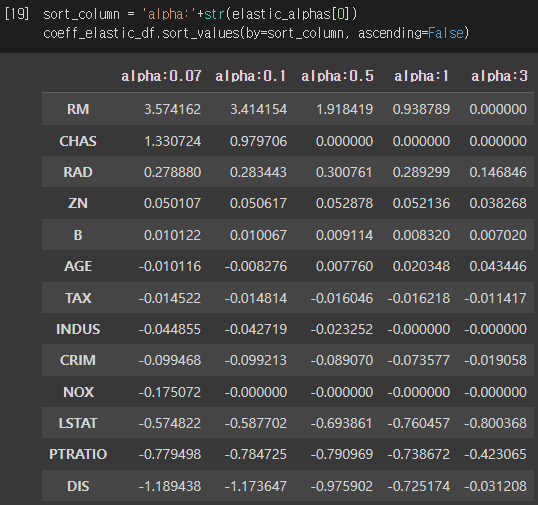This screenshot has width=538, height=505.
Task: Click the B row label
Action: pyautogui.click(x=78, y=235)
